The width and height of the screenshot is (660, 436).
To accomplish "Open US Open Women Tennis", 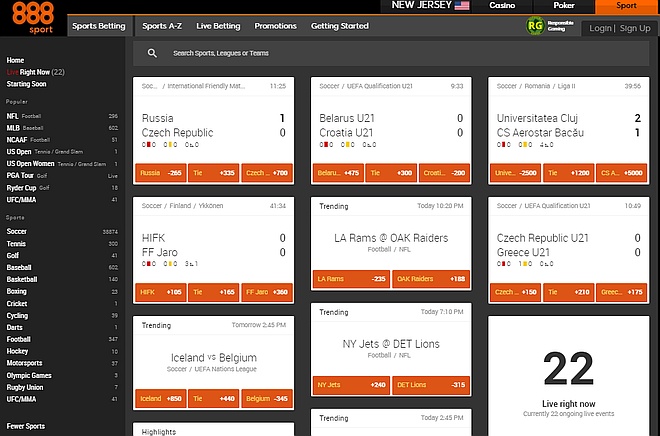I will tap(62, 164).
